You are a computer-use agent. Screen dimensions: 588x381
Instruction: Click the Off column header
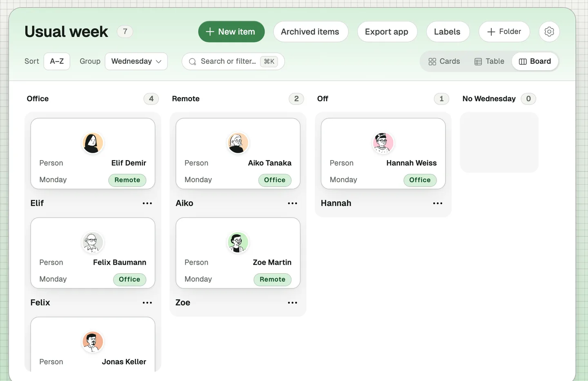click(323, 99)
